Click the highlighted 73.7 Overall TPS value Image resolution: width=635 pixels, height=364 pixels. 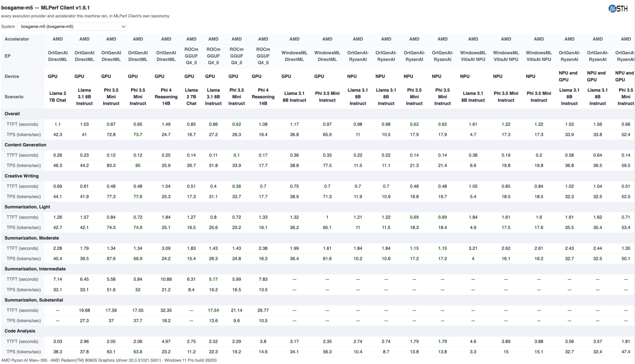click(x=138, y=135)
